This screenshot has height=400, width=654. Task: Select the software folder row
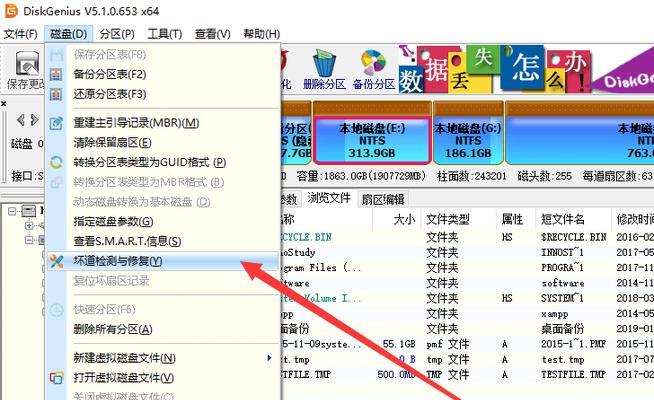point(563,283)
